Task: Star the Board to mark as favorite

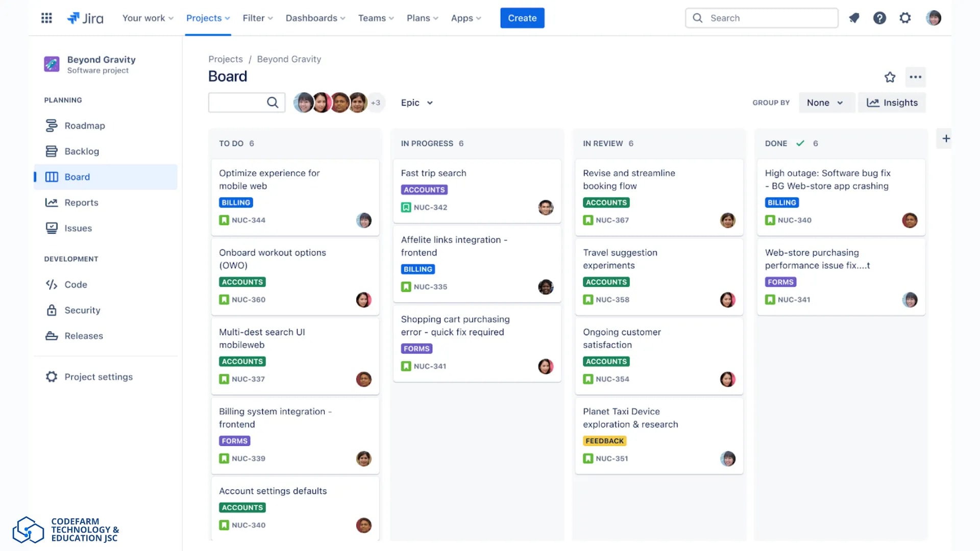Action: (890, 77)
